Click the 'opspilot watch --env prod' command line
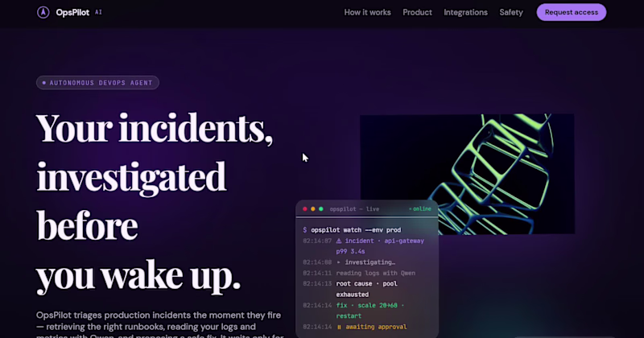 352,230
